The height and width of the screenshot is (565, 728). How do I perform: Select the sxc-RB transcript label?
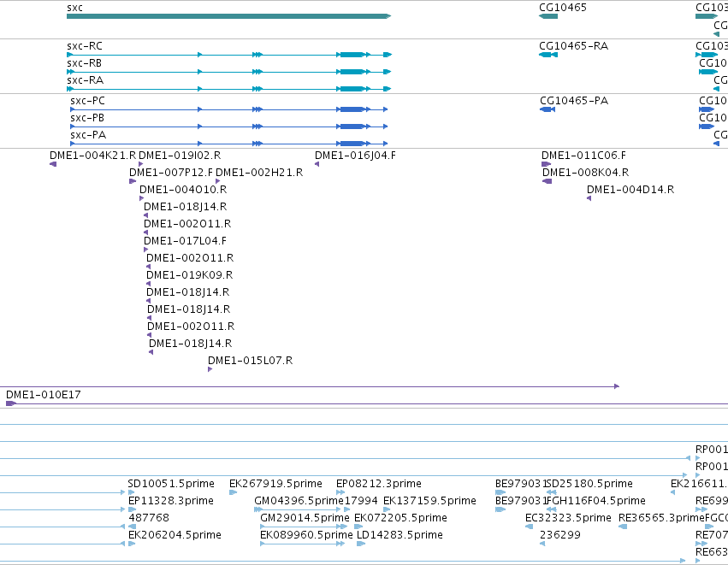84,63
